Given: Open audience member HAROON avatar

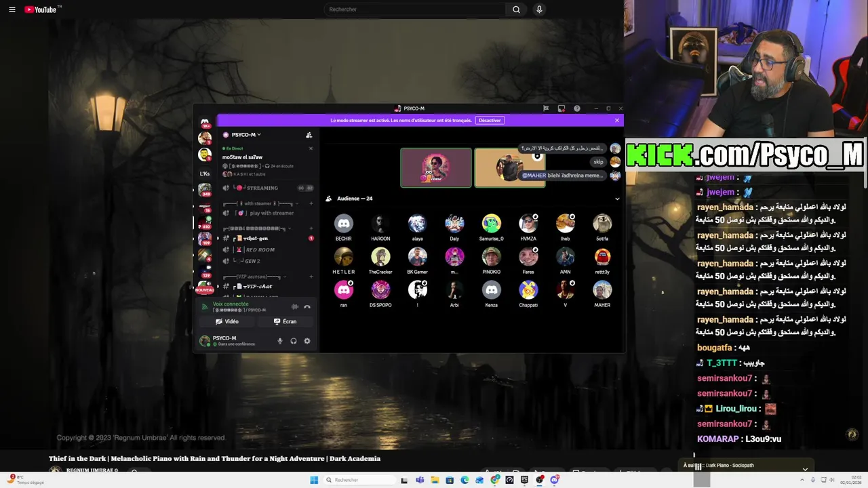Looking at the screenshot, I should (x=380, y=224).
